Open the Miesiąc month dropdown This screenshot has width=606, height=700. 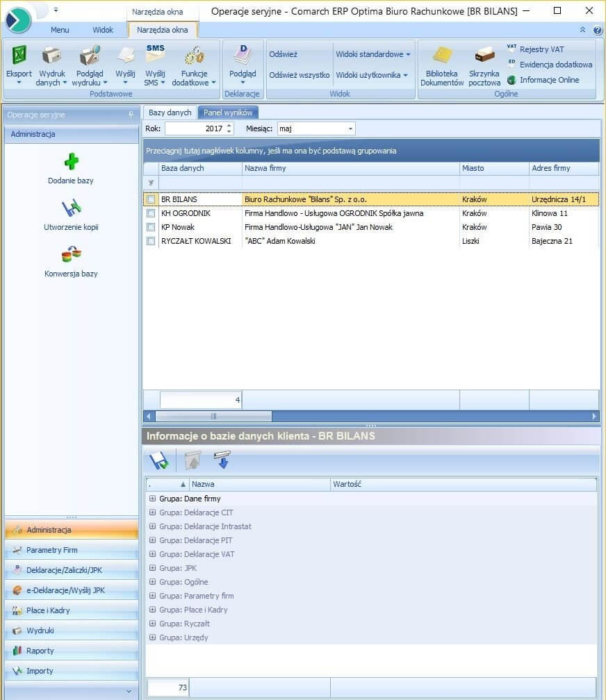click(350, 128)
